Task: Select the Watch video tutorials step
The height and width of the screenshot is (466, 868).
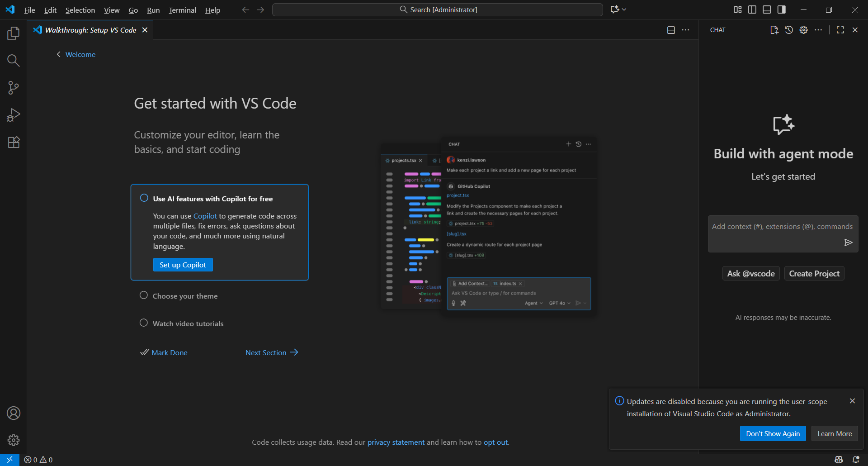Action: pyautogui.click(x=188, y=323)
